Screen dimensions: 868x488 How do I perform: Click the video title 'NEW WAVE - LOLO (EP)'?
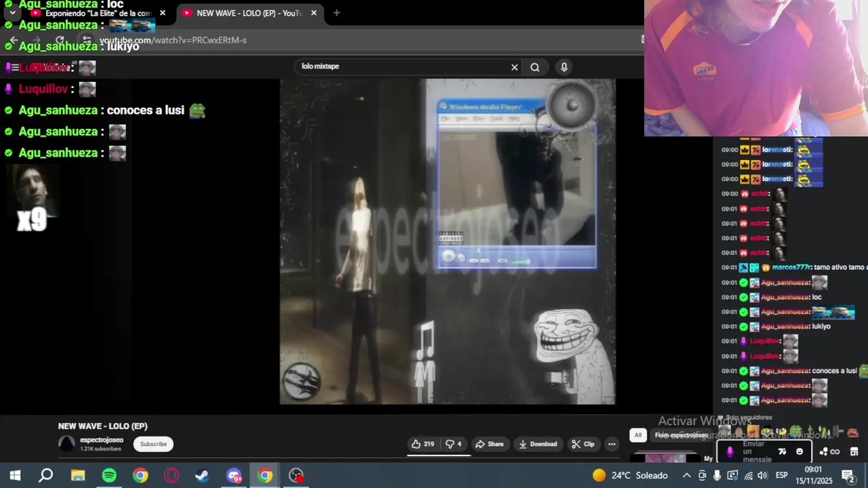102,426
